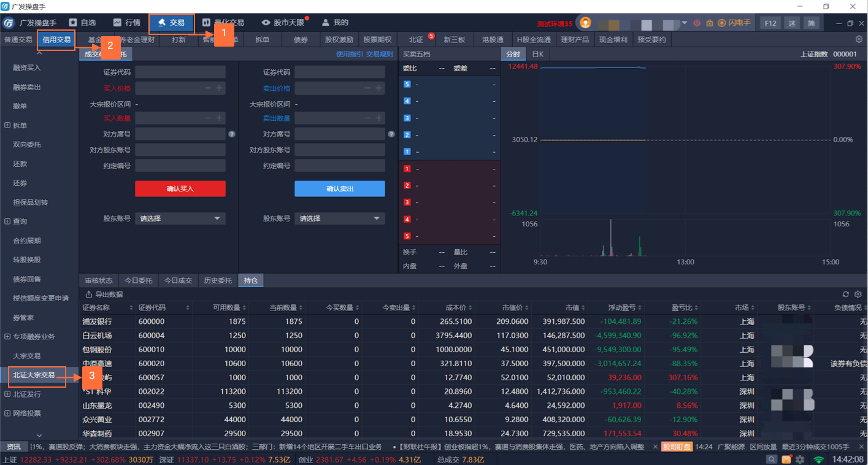Select 融资买入 in the sidebar

pos(27,68)
